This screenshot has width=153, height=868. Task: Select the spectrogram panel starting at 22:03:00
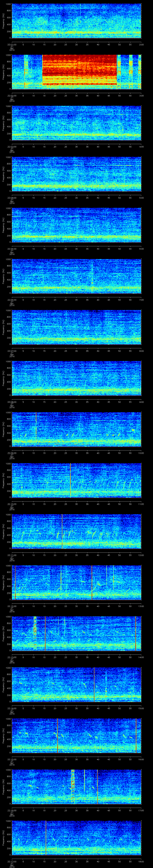(77, 123)
